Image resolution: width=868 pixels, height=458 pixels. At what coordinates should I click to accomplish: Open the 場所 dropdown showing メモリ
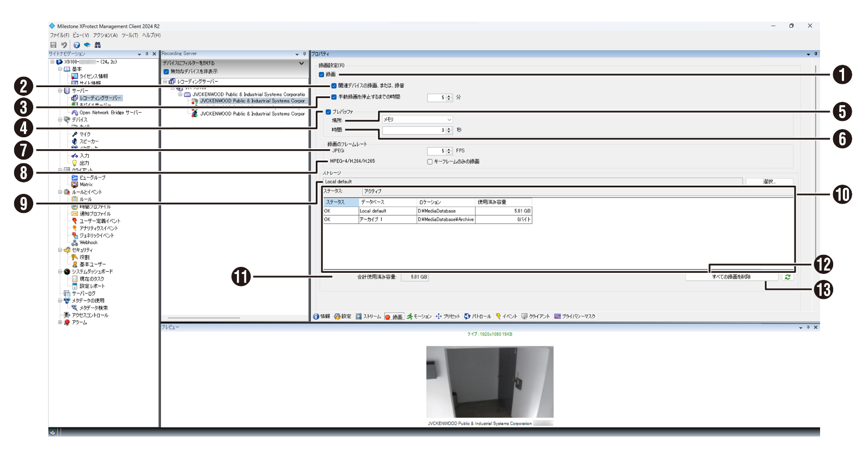coord(417,120)
